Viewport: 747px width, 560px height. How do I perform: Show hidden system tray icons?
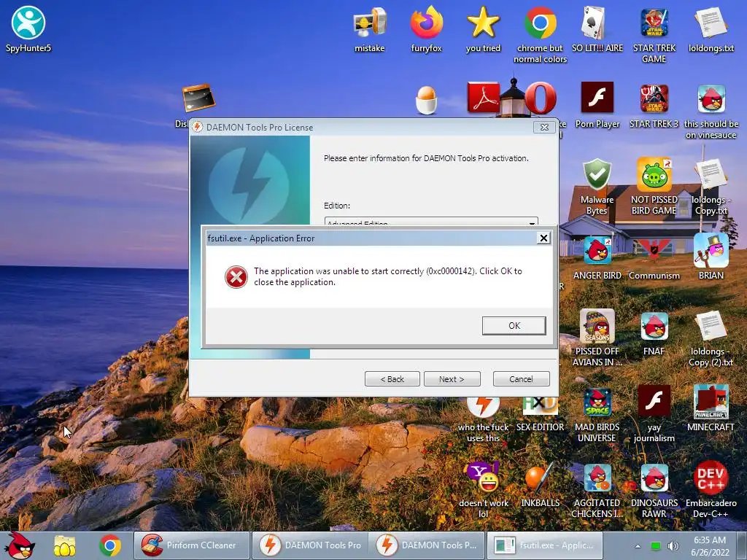pyautogui.click(x=638, y=546)
